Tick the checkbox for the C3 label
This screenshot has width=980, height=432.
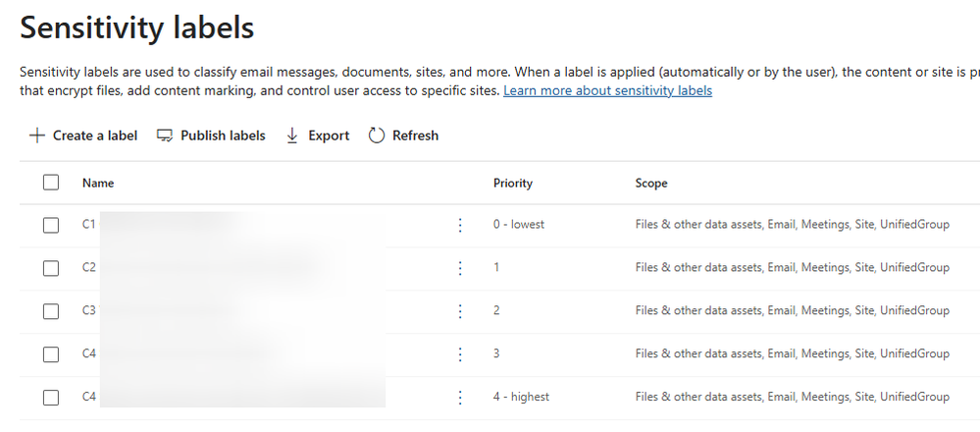coord(51,311)
